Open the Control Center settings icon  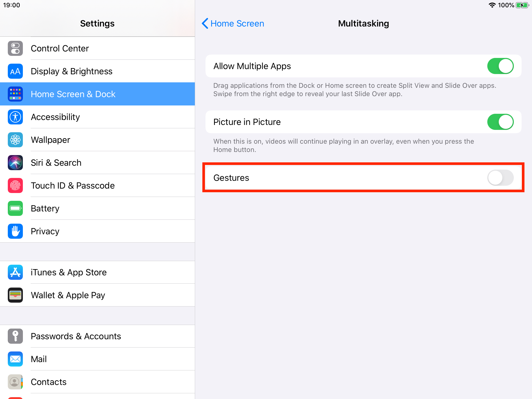click(x=15, y=48)
